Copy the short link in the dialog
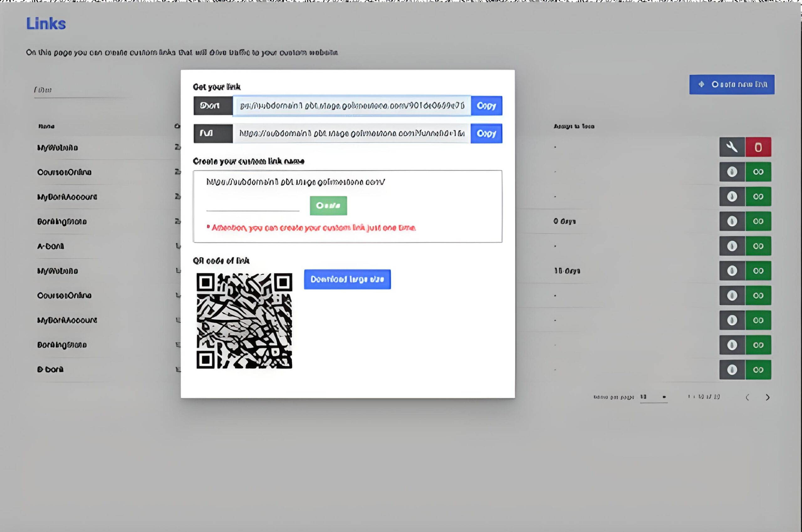Viewport: 802px width, 532px height. (486, 106)
